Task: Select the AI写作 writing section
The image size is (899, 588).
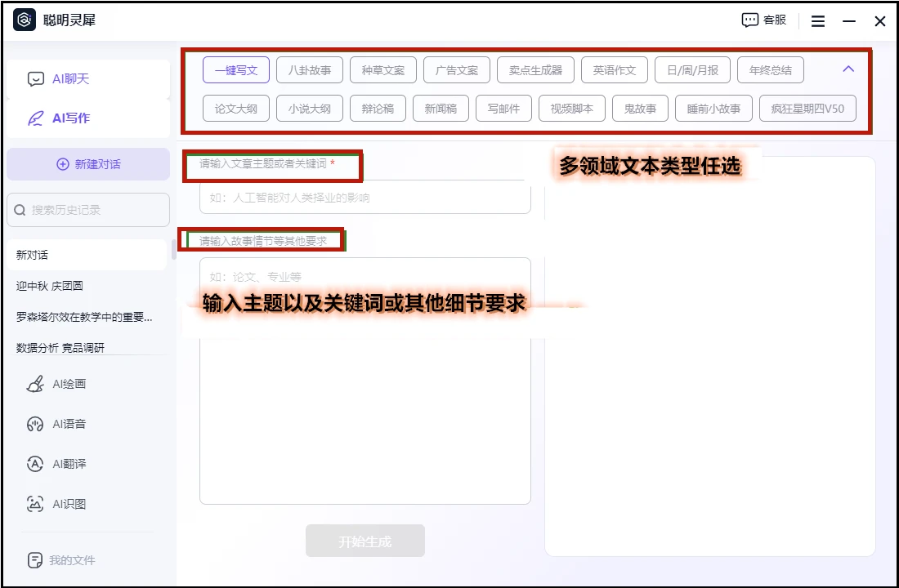Action: click(x=87, y=118)
